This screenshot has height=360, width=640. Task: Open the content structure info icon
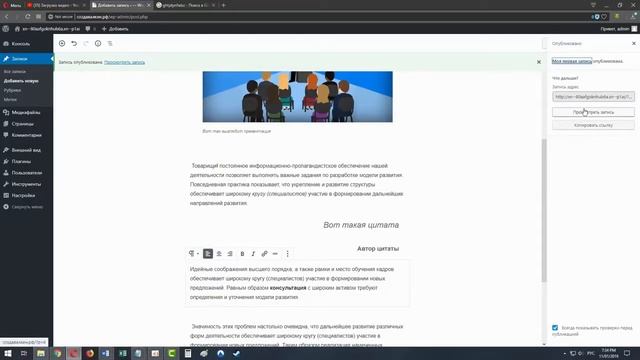pos(98,43)
